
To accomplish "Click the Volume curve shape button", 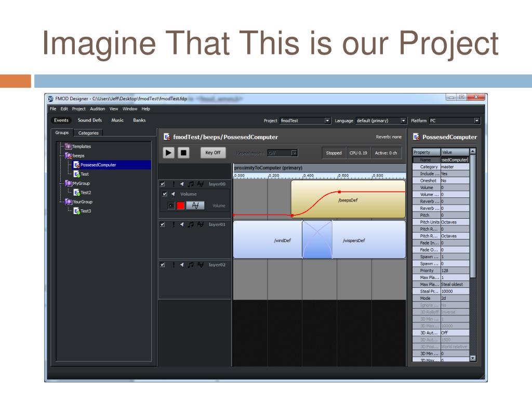I will [x=195, y=205].
